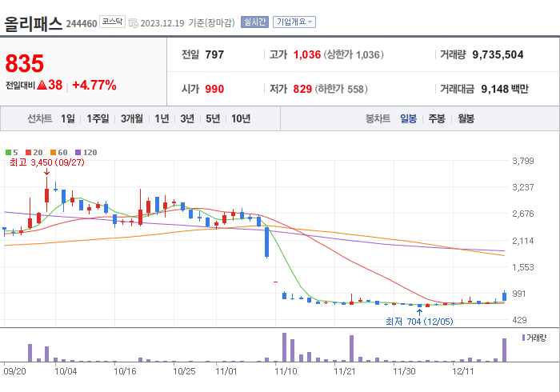Image resolution: width=560 pixels, height=392 pixels.
Task: Click the red up-triangle change icon
Action: 42,85
